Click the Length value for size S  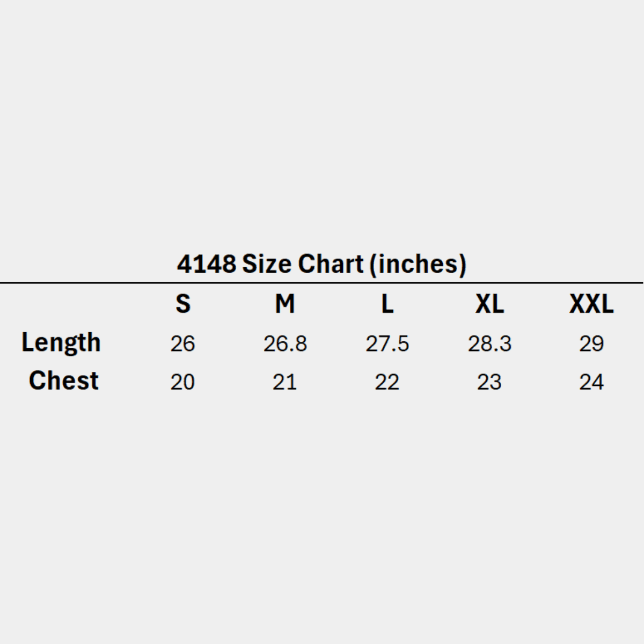click(183, 343)
